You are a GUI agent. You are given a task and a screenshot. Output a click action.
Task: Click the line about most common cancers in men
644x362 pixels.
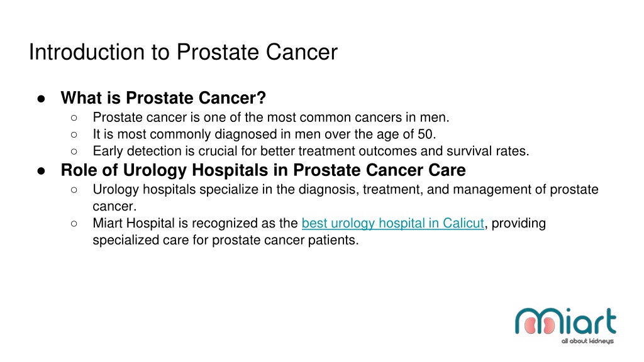[271, 118]
